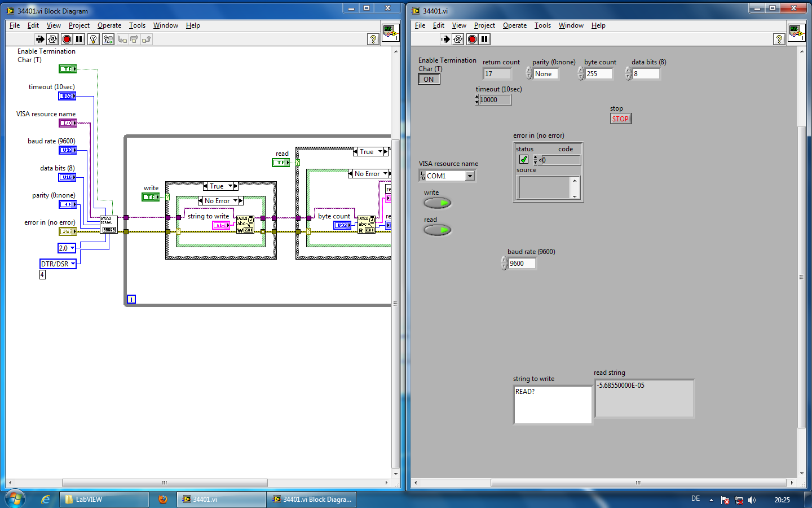Toggle the error in status checkbox
Screen dimensions: 812x508
click(x=523, y=159)
